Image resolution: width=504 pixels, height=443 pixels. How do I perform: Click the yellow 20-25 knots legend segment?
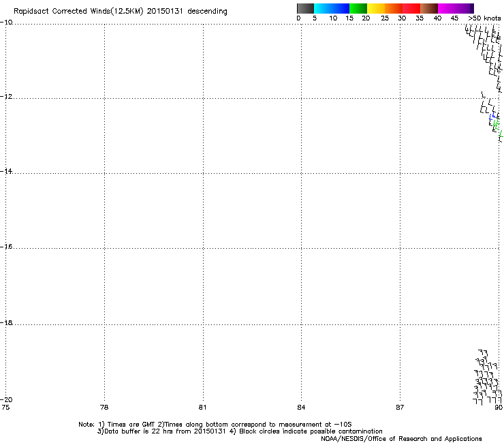click(x=376, y=8)
